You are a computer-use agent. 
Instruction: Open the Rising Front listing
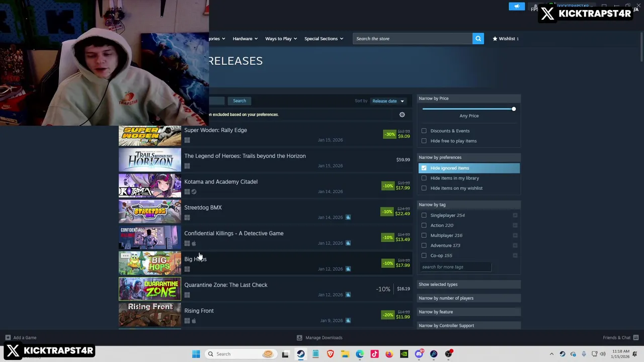[199, 311]
